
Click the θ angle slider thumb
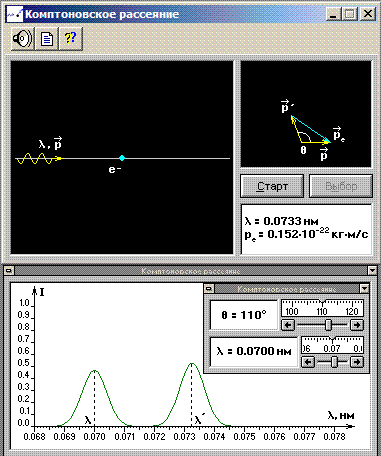tap(328, 325)
